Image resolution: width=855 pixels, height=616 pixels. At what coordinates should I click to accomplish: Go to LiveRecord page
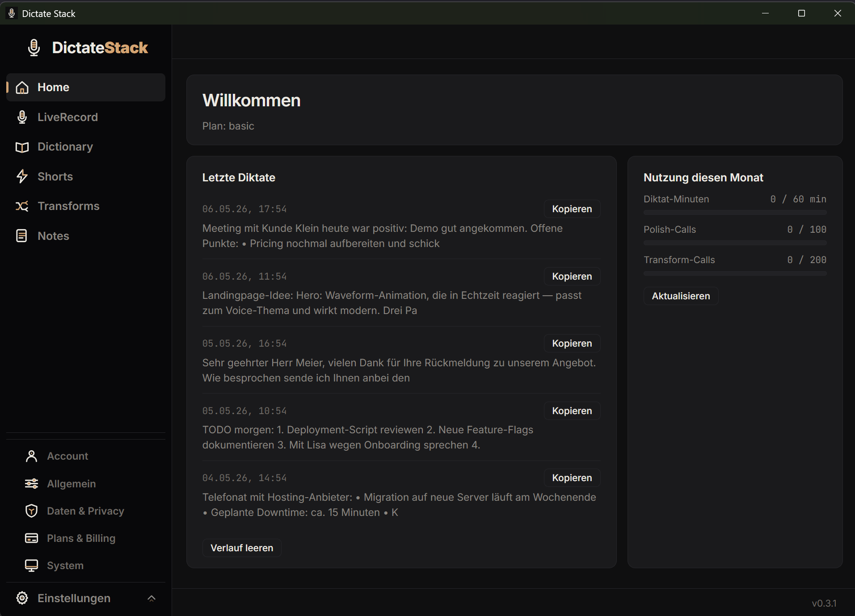(86, 117)
